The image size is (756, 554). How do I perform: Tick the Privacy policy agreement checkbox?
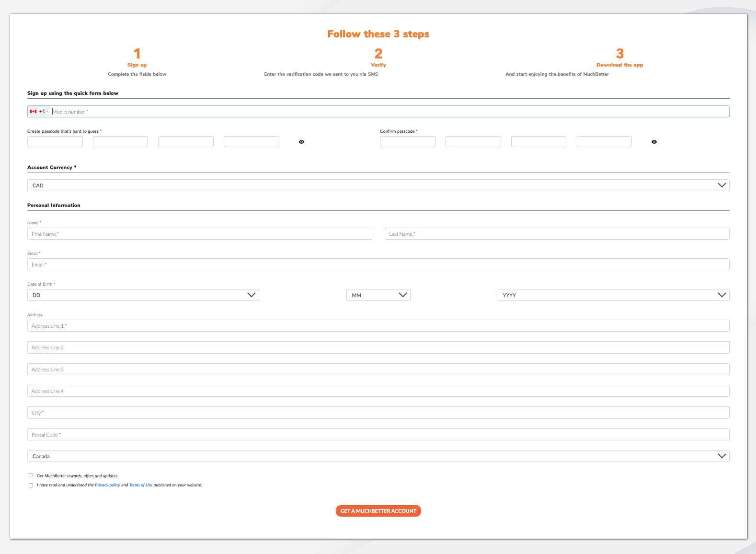tap(31, 485)
